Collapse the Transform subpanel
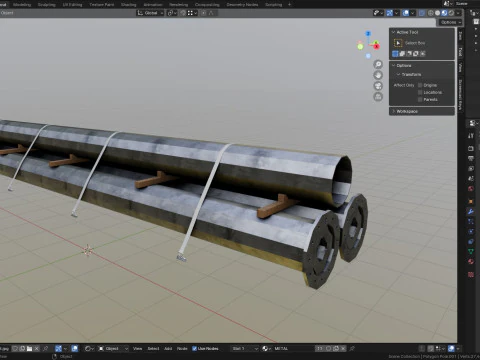480x360 pixels. click(398, 74)
